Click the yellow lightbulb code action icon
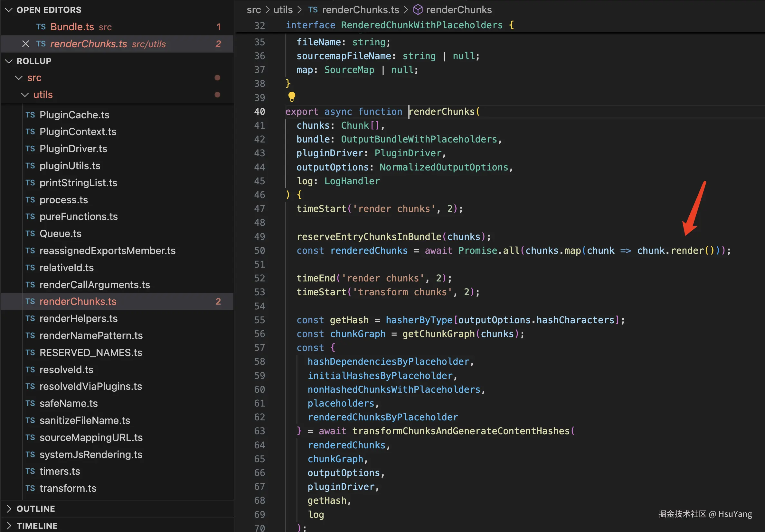 291,96
